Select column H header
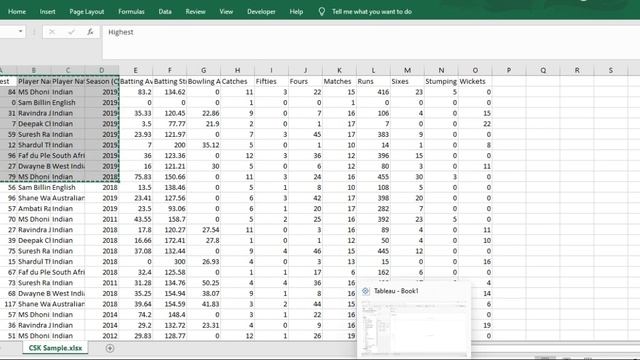This screenshot has width=640, height=360. tap(237, 70)
